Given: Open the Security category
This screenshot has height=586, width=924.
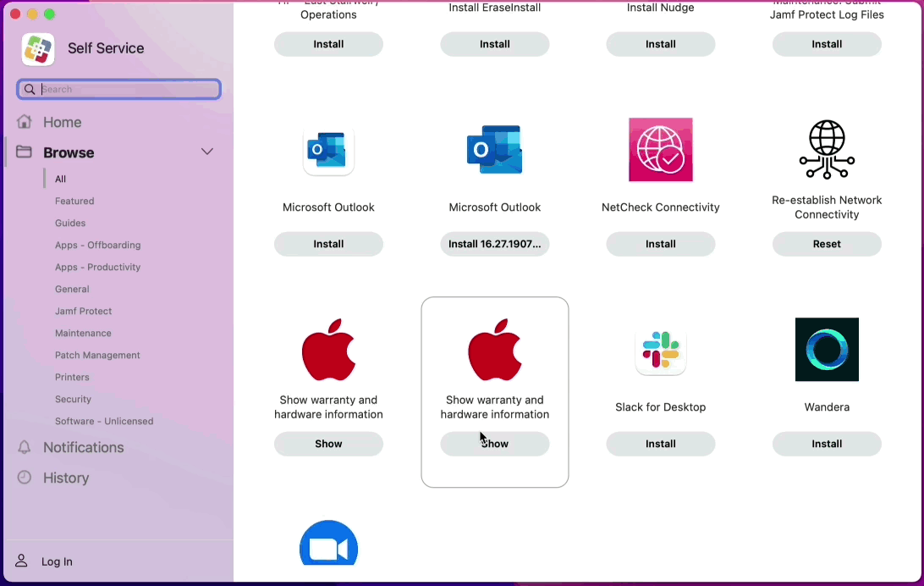Looking at the screenshot, I should click(x=73, y=399).
